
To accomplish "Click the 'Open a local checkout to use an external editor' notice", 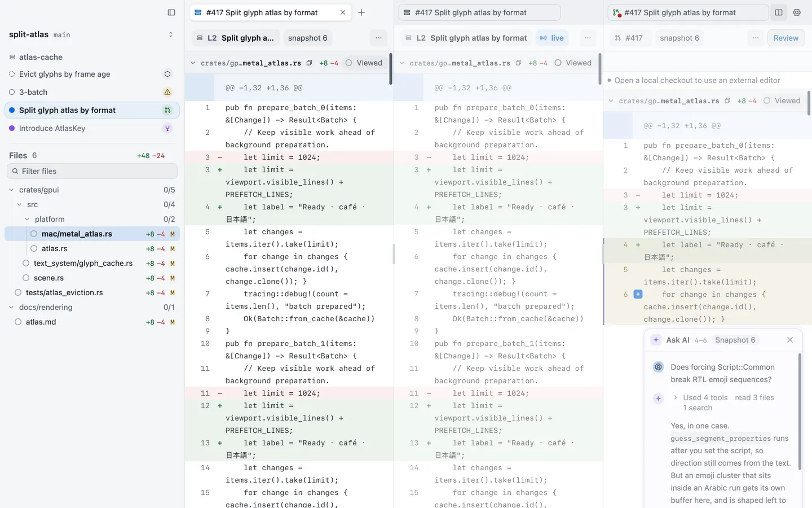I will click(x=698, y=80).
